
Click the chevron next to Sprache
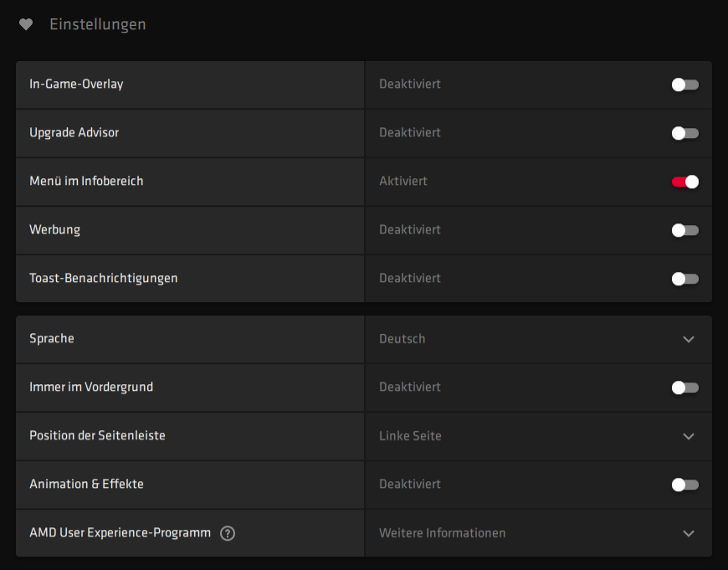click(688, 339)
